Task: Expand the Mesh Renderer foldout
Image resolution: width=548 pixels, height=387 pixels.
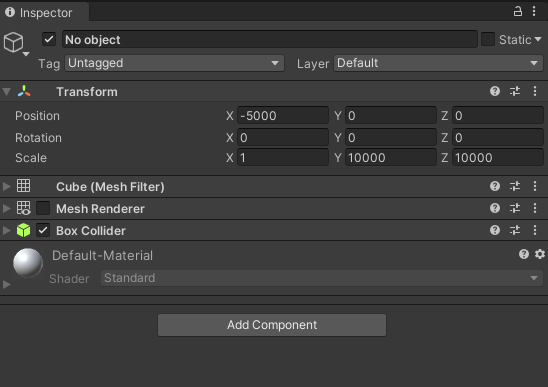Action: (x=7, y=208)
